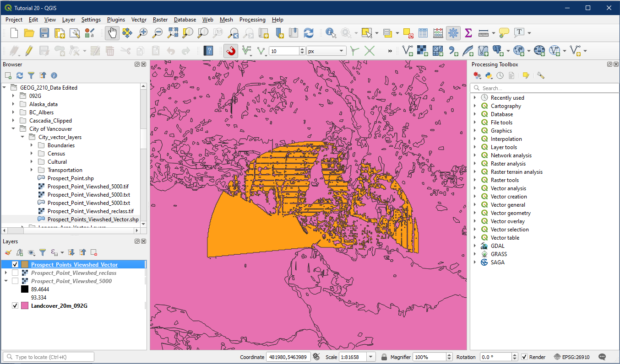Screen dimensions: 620x364
Task: Click the Refresh map icon
Action: coord(309,33)
